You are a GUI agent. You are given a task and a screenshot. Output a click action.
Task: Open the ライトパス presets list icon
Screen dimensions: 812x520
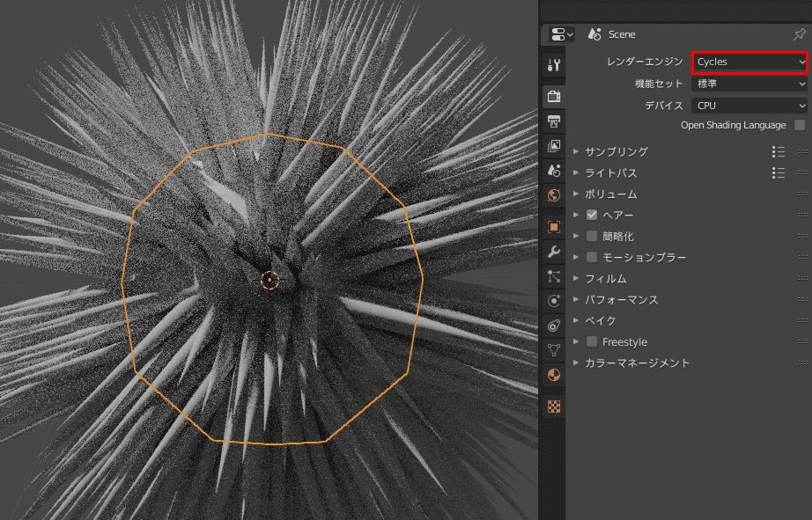[779, 172]
